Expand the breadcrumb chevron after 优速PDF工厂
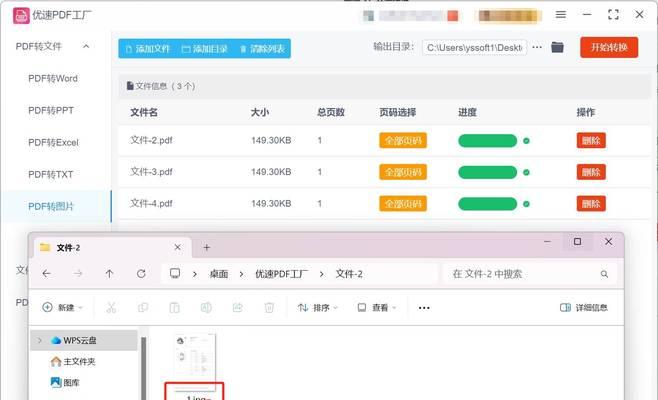 [321, 274]
